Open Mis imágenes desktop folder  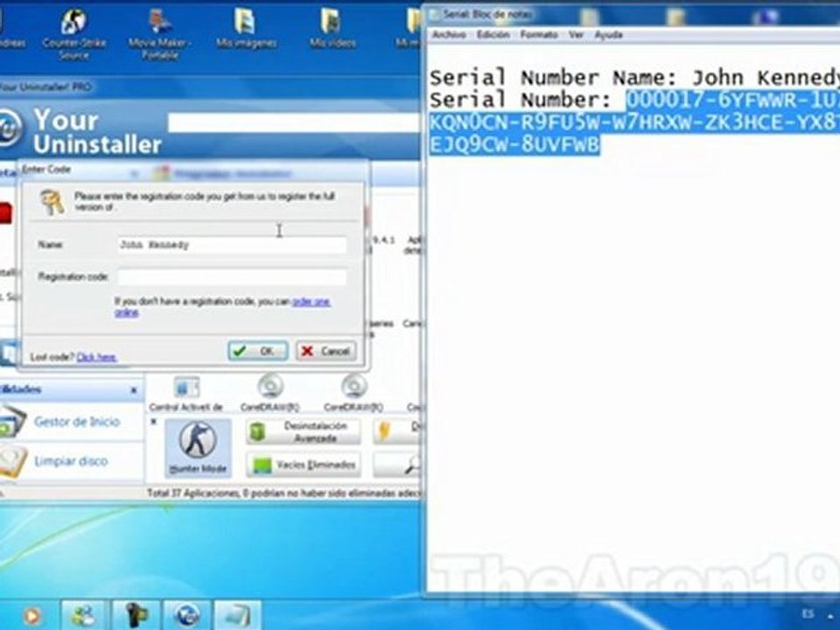click(246, 30)
